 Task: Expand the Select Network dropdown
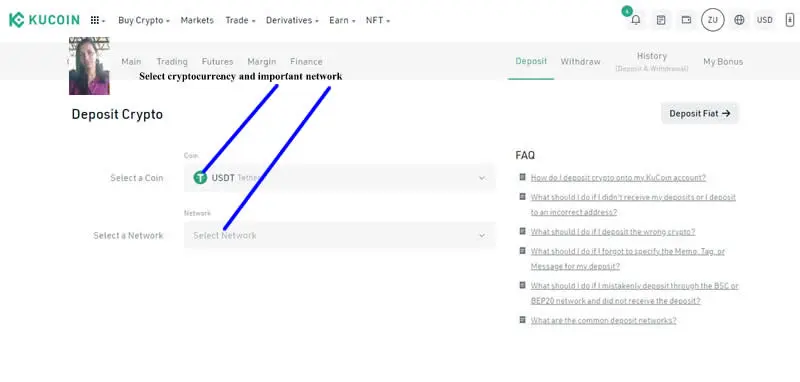[x=340, y=235]
